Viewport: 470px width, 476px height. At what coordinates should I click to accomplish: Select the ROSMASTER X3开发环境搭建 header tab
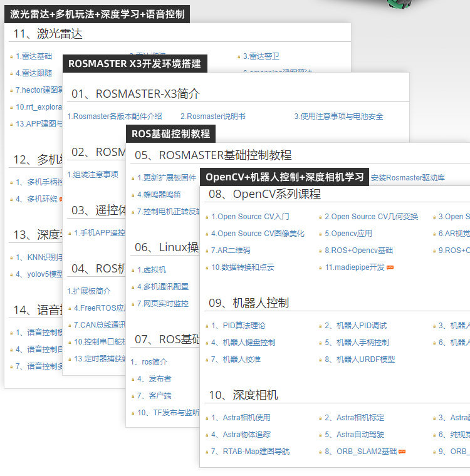(x=135, y=64)
